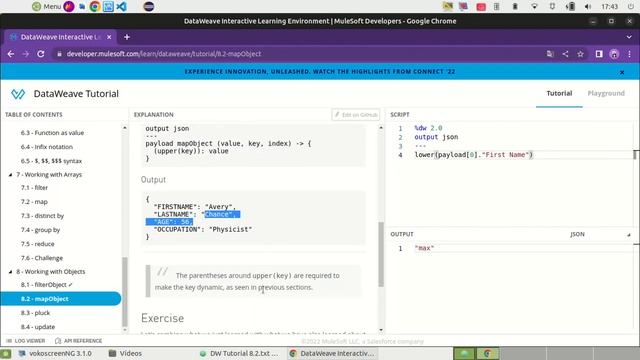This screenshot has height=360, width=640.
Task: Open the tab search chevron in Chrome
Action: coord(629,37)
